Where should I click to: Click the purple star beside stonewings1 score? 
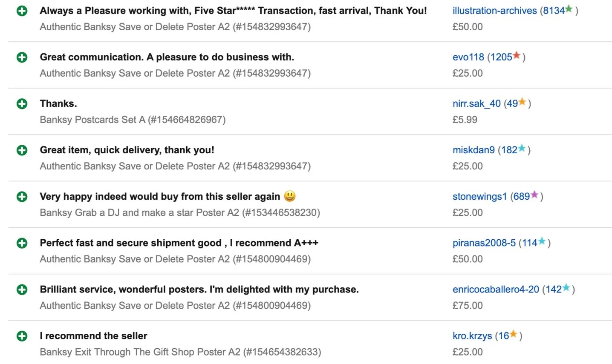pos(534,195)
